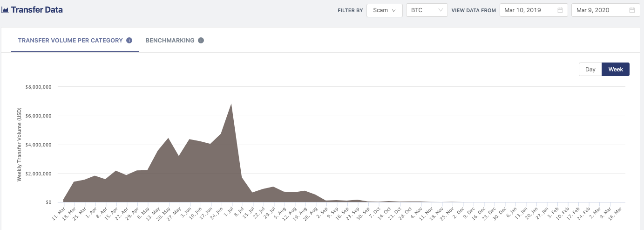Open the Transfer Volume Per Category tab

point(70,41)
